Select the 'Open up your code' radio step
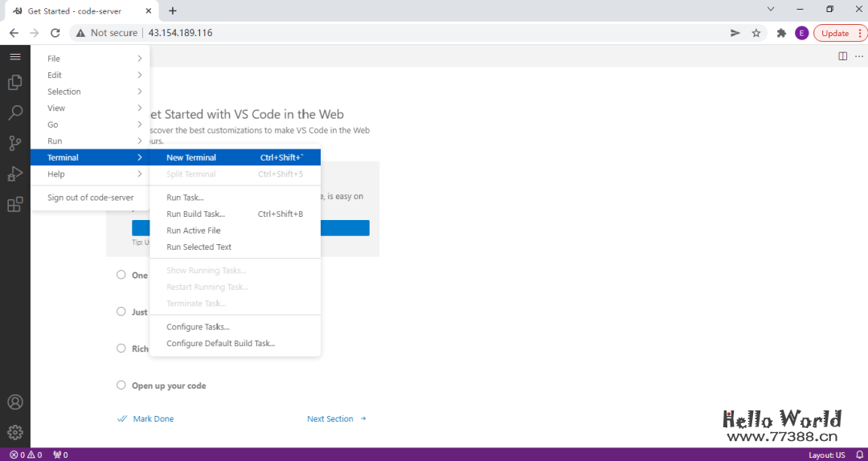Image resolution: width=868 pixels, height=461 pixels. coord(121,386)
